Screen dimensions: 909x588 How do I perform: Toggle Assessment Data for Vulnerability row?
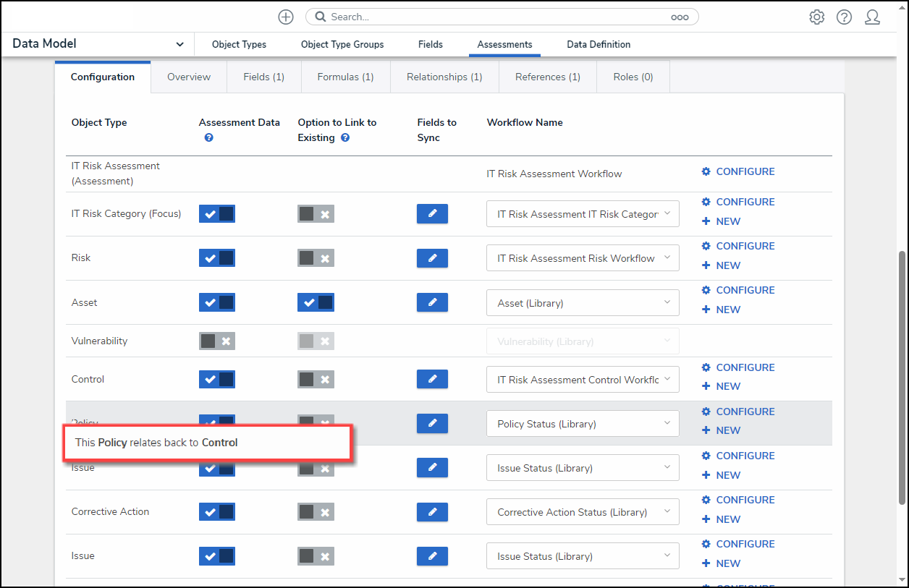pyautogui.click(x=217, y=341)
